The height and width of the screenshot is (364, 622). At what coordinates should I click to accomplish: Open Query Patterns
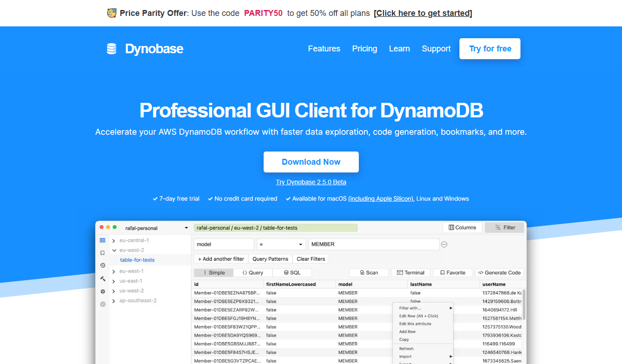[x=270, y=259]
